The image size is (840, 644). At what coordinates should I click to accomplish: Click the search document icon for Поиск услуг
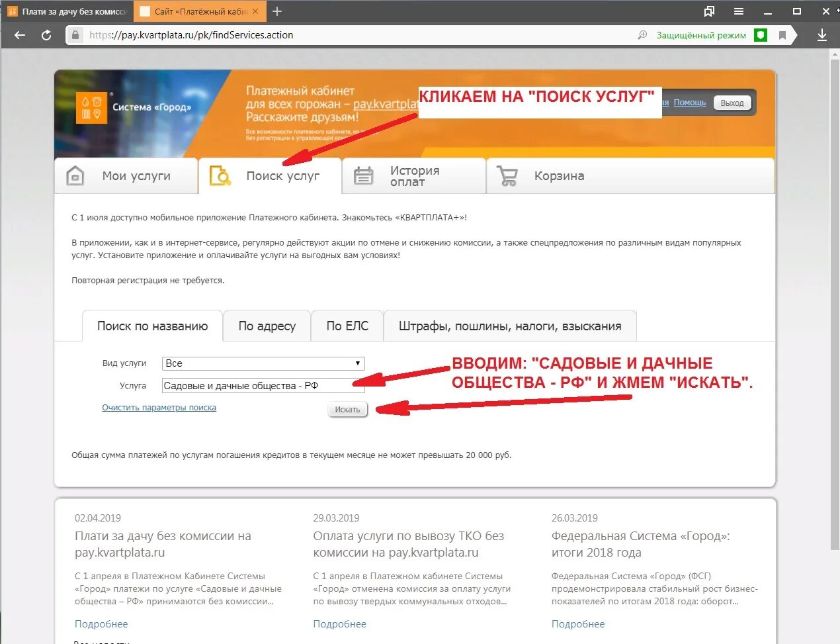[220, 175]
